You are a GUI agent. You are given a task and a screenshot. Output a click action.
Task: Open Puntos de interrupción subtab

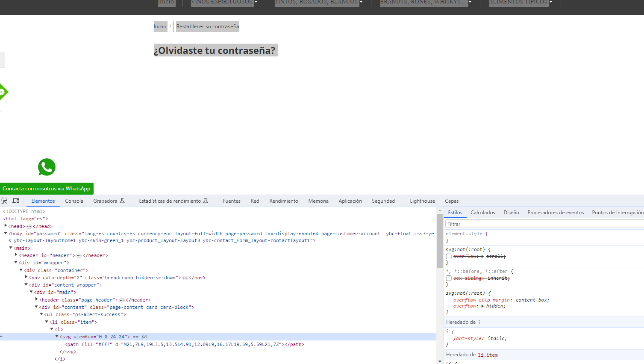(x=618, y=212)
